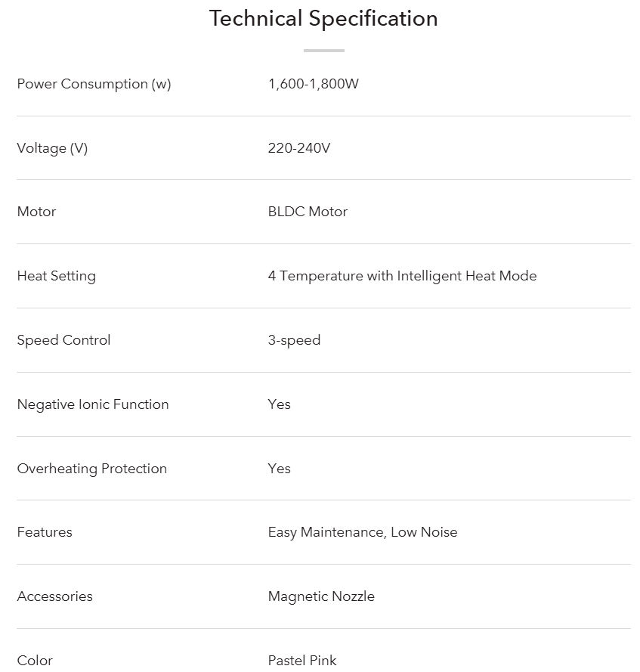Click the Features row label
The width and height of the screenshot is (640, 672).
45,532
